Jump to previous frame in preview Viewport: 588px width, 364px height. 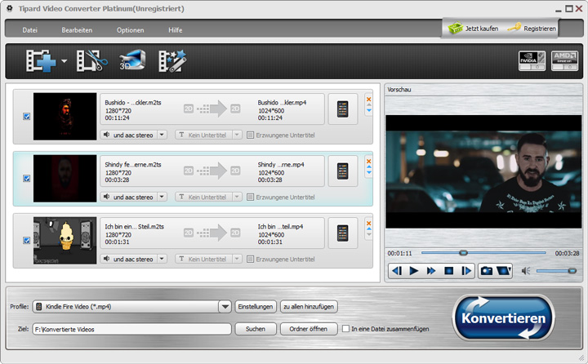397,271
